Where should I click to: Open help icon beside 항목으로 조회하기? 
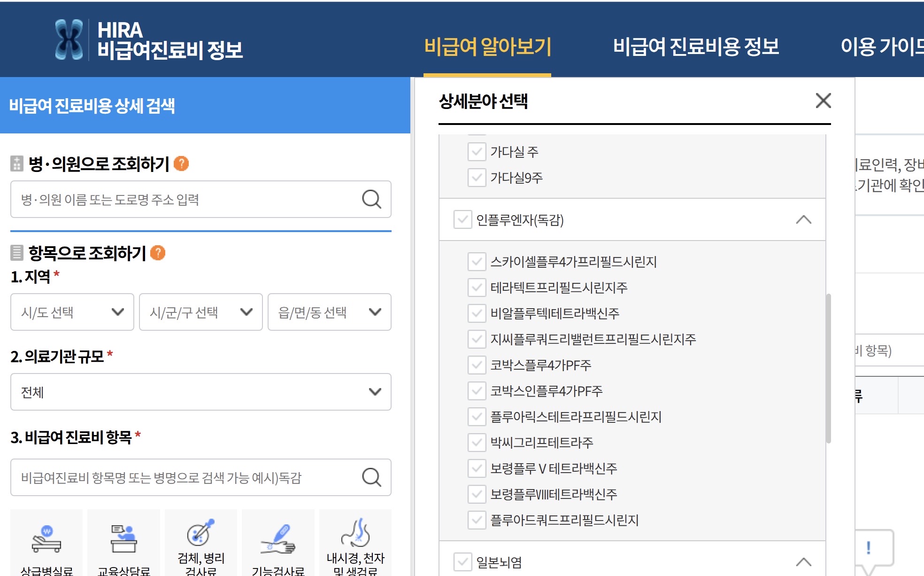[x=158, y=253]
